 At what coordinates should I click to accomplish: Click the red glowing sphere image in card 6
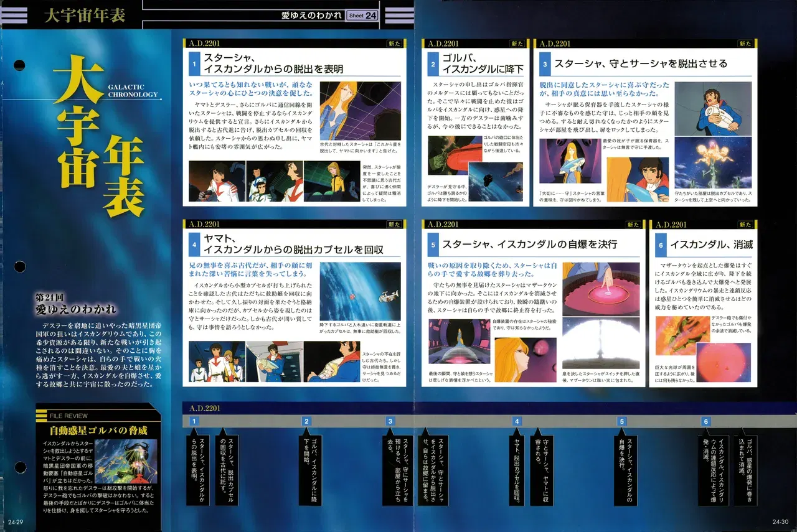coord(725,362)
